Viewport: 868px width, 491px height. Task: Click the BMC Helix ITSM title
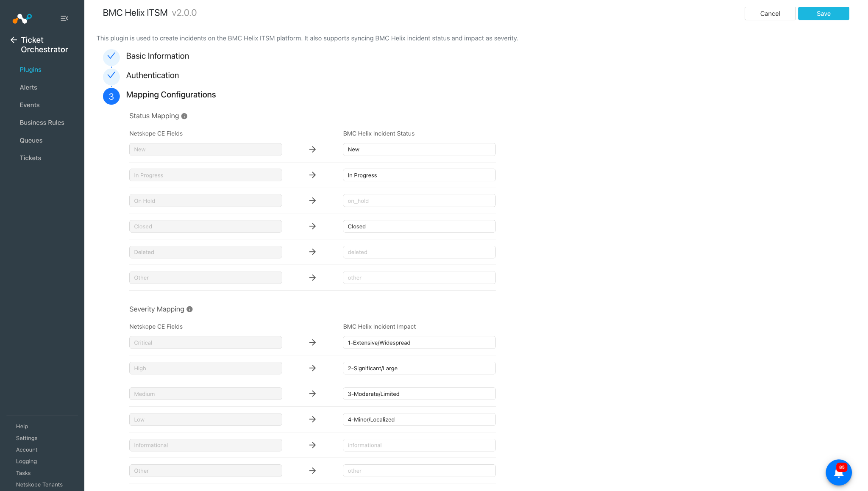pos(135,13)
